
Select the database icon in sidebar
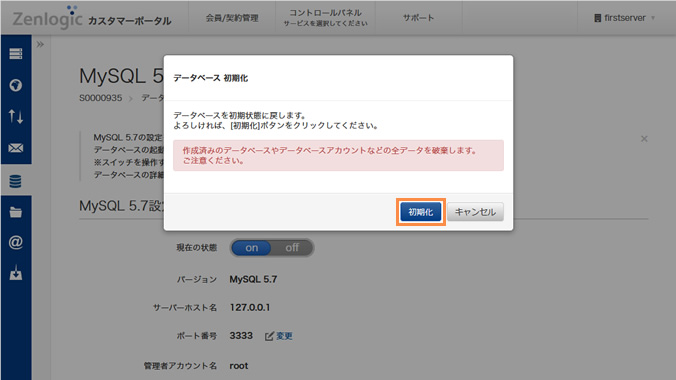tap(16, 181)
